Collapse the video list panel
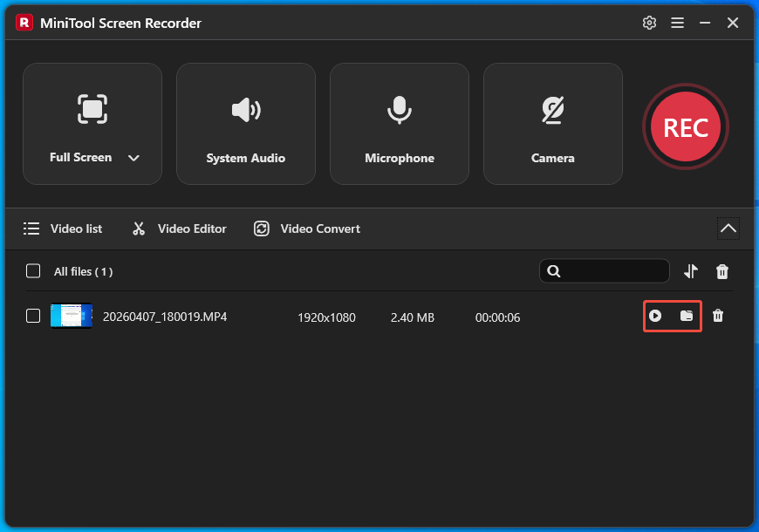The width and height of the screenshot is (759, 532). [x=728, y=228]
